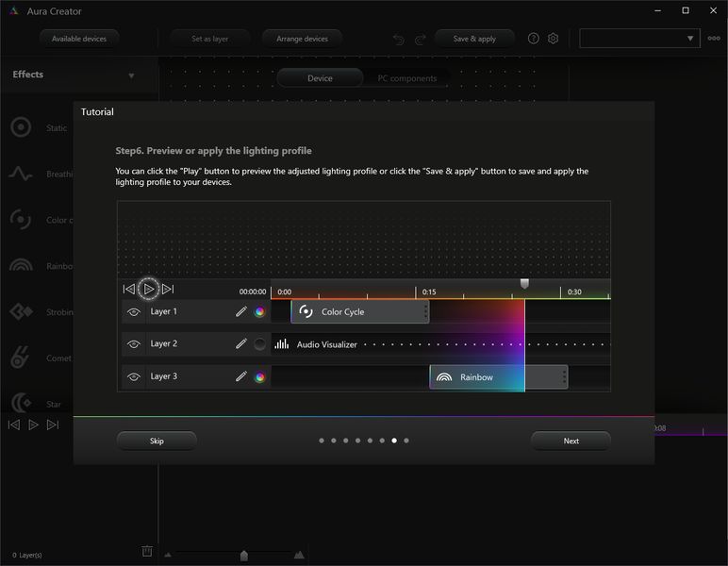
Task: Open the help question mark icon
Action: point(534,38)
